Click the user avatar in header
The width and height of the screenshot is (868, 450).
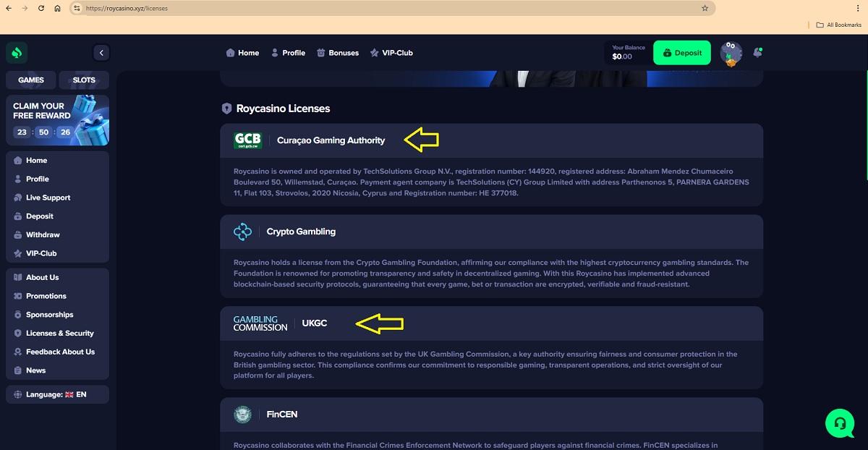(x=732, y=54)
